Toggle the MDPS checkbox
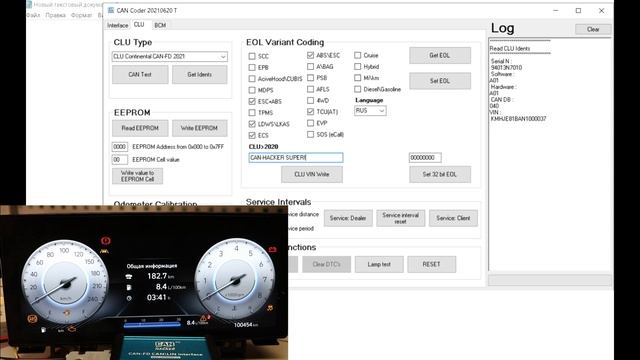 (x=252, y=90)
